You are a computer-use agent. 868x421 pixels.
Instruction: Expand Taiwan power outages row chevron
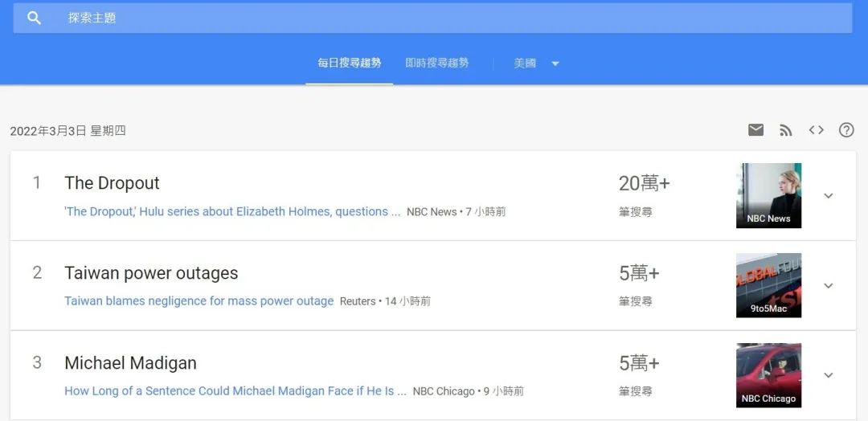click(828, 286)
